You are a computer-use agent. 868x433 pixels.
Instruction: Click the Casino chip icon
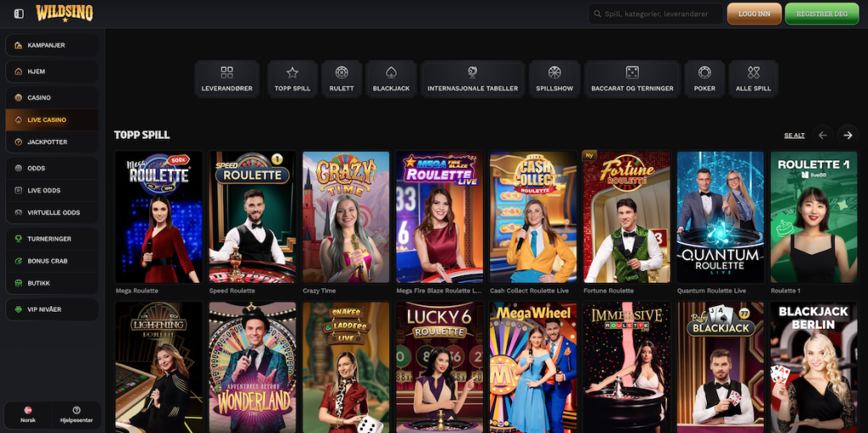(x=19, y=97)
